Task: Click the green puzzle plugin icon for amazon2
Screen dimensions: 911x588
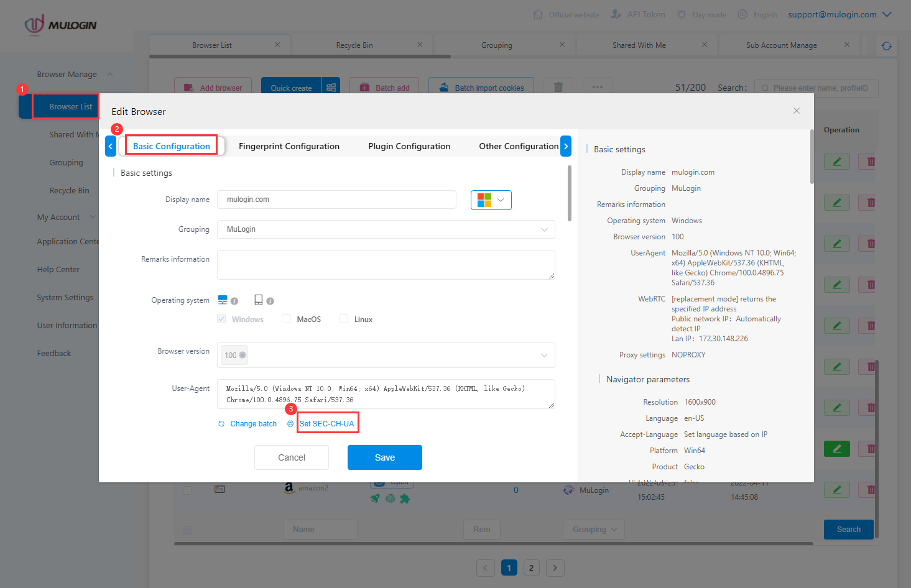Action: (x=405, y=498)
